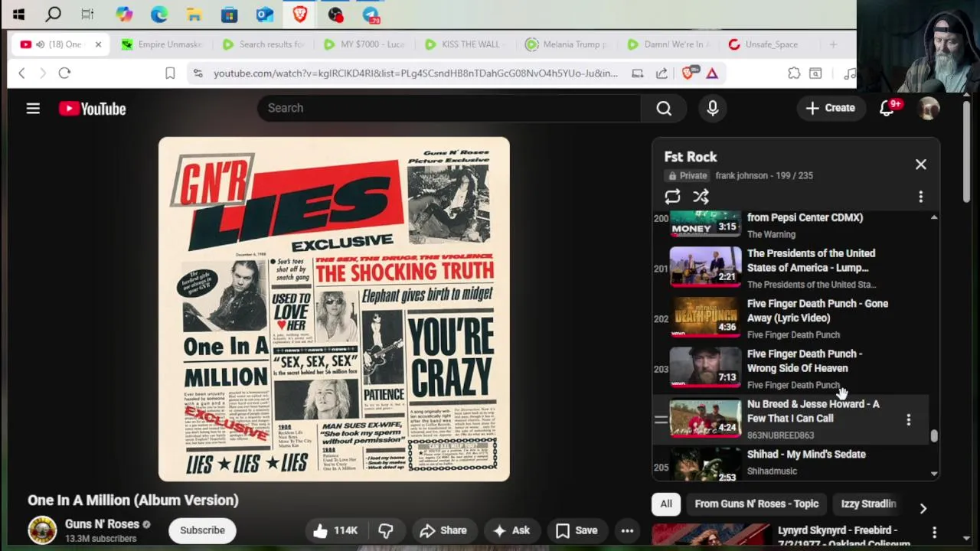Like the video with 114K likes

pos(335,530)
